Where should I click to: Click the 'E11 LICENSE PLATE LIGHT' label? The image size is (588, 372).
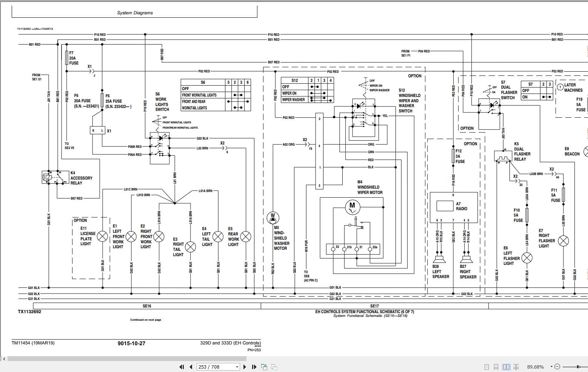(x=88, y=236)
